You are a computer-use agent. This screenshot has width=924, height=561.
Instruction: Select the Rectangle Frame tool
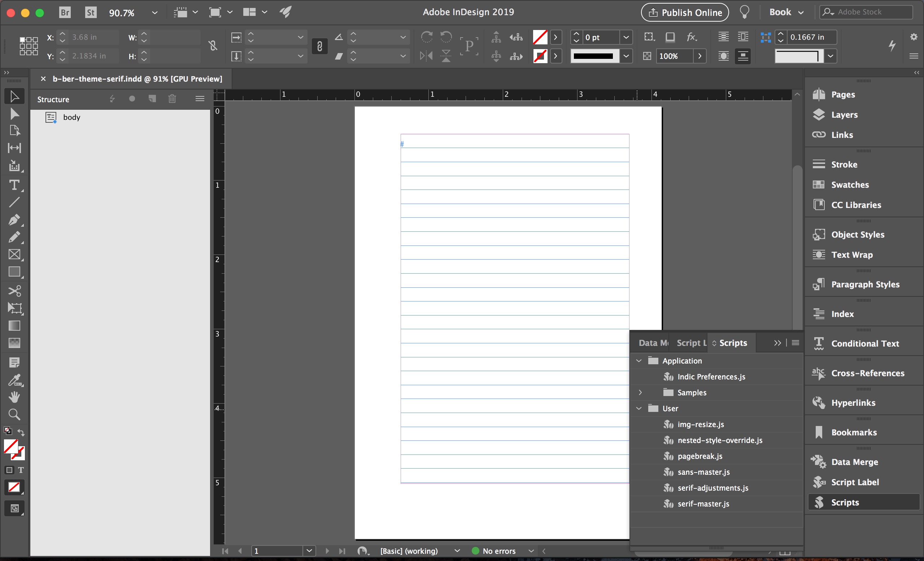click(x=14, y=254)
